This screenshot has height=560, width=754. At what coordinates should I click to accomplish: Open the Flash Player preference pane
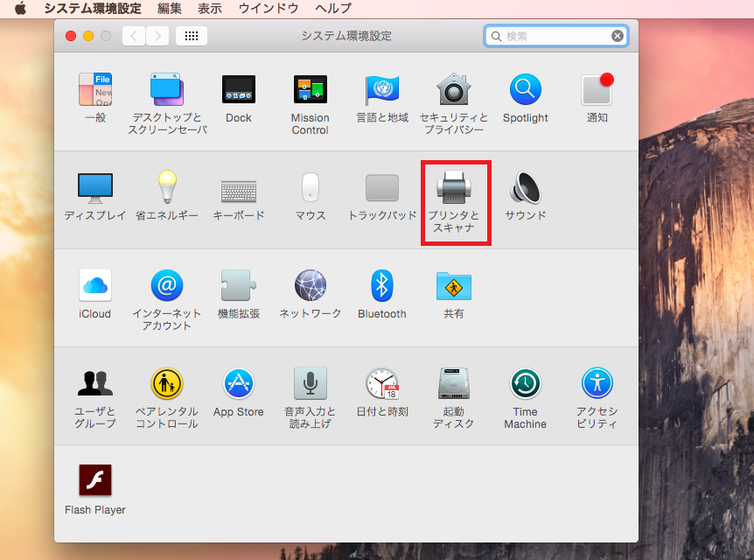pos(94,481)
